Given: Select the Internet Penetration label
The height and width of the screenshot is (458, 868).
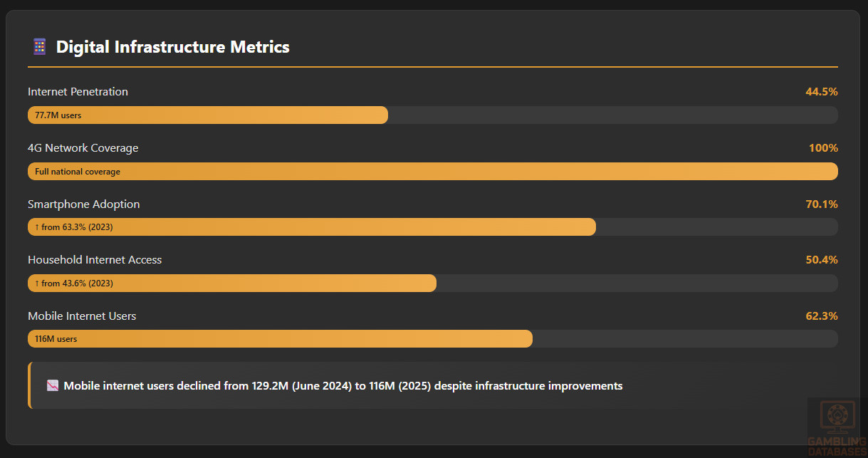Looking at the screenshot, I should pyautogui.click(x=78, y=92).
